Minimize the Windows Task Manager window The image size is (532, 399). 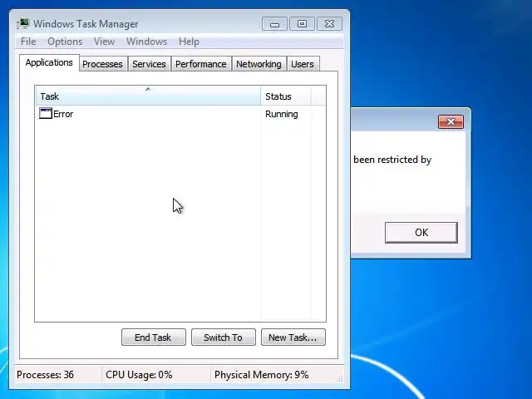[x=274, y=24]
